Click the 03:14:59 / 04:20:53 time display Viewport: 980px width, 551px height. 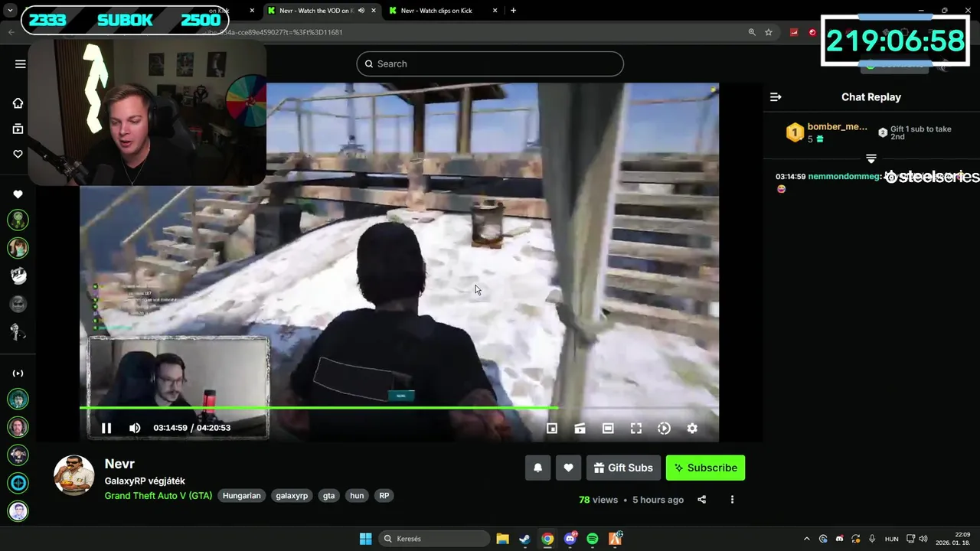pos(192,428)
